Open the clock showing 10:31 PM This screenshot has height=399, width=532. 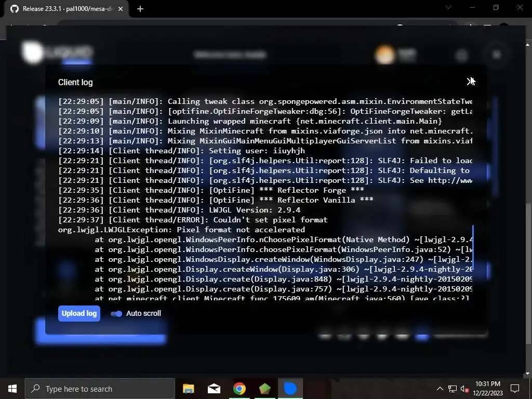(x=488, y=389)
